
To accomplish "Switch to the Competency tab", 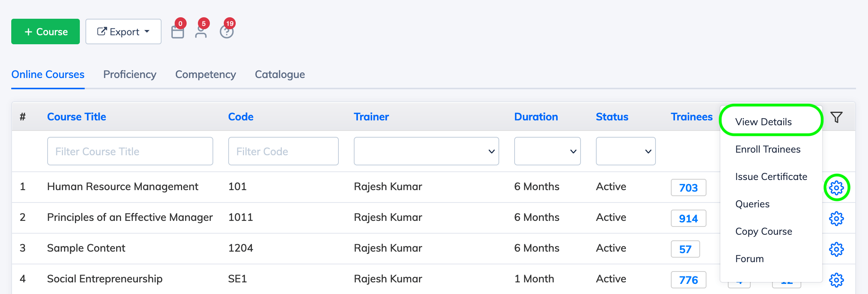I will pyautogui.click(x=205, y=74).
